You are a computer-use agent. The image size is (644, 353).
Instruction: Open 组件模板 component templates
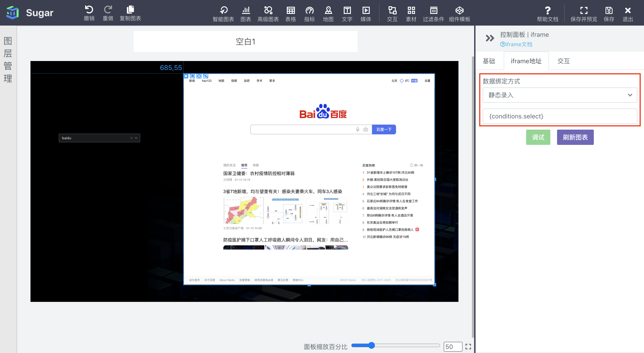[460, 14]
